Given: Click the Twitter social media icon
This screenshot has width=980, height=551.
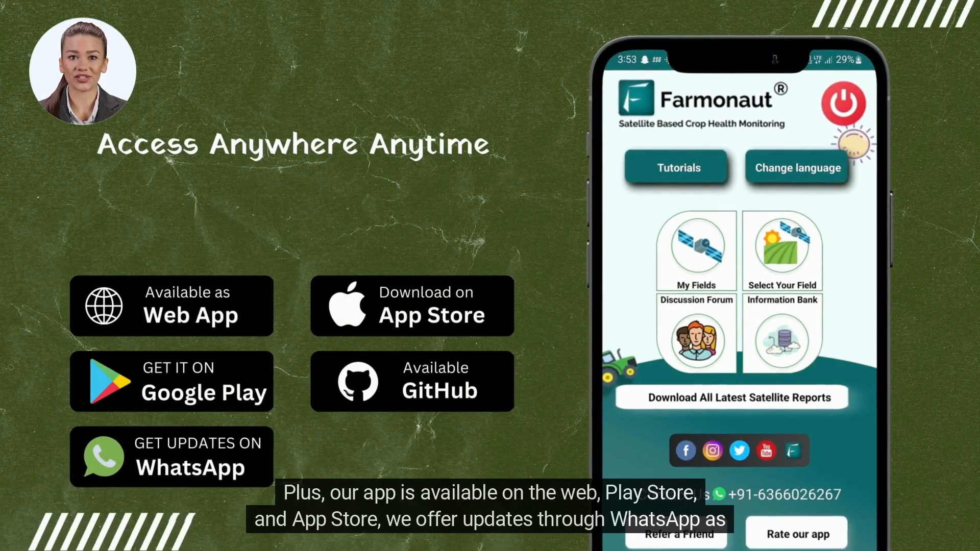Looking at the screenshot, I should coord(739,451).
